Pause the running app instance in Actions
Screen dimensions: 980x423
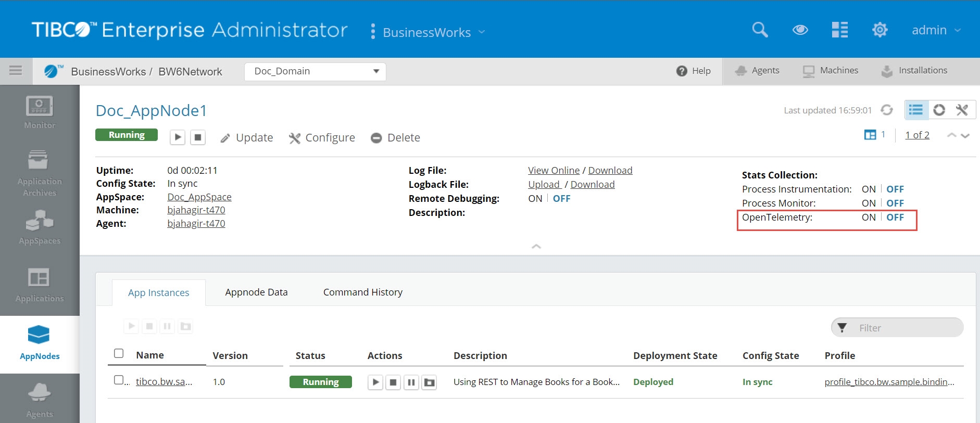click(411, 382)
